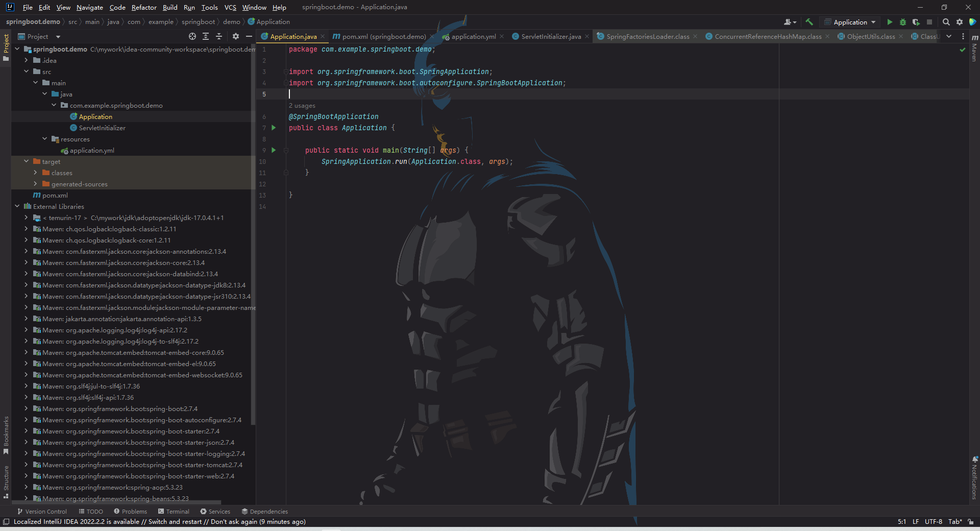This screenshot has height=531, width=980.
Task: Build project with the green hammer icon
Action: coord(809,22)
